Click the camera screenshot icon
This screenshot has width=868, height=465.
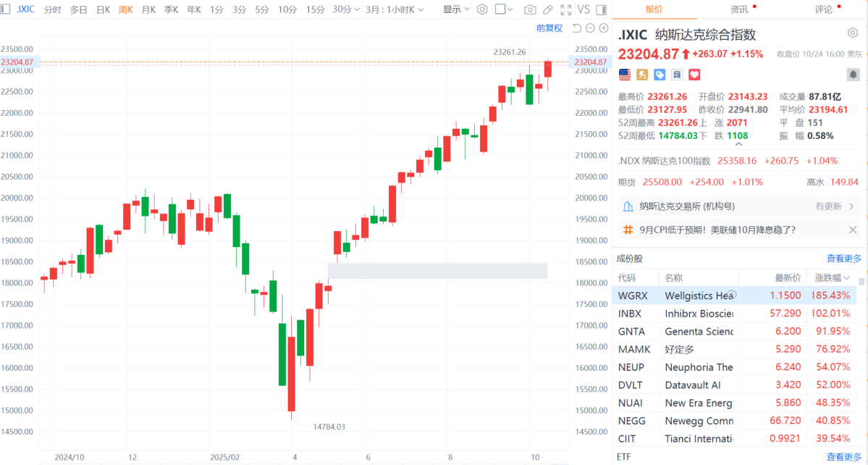point(530,9)
